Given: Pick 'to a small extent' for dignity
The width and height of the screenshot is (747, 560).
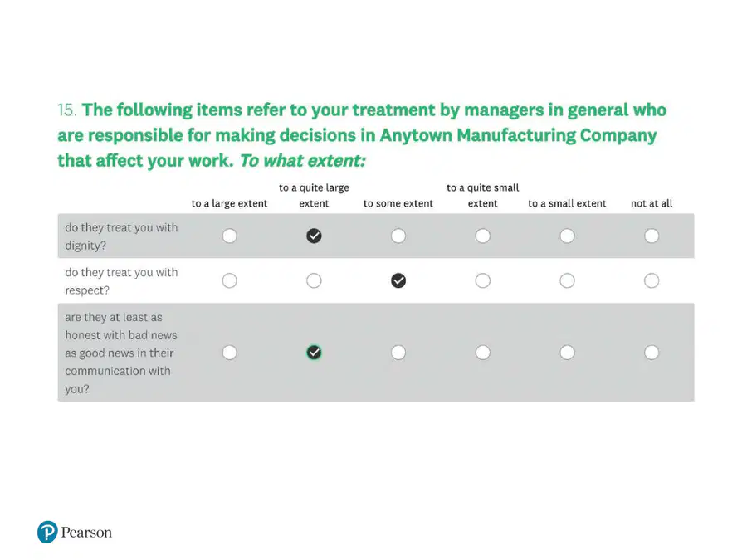Looking at the screenshot, I should pos(567,236).
